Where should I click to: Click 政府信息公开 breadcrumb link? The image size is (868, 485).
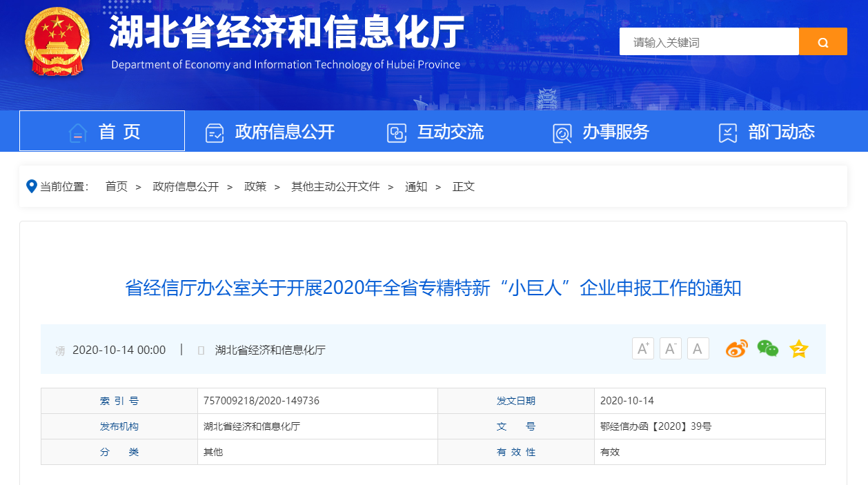tap(186, 186)
